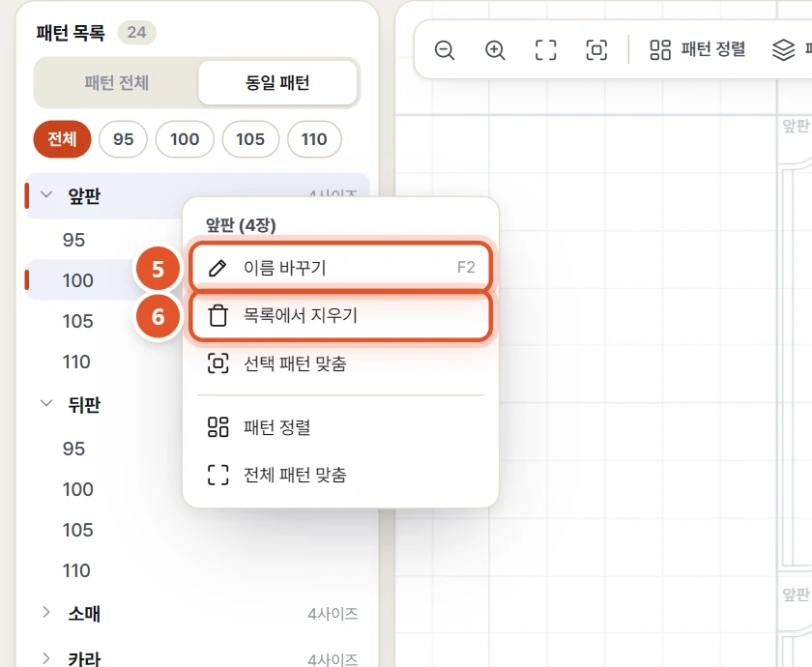The height and width of the screenshot is (667, 812).
Task: Choose 이름 바꾸기 in context menu
Action: pos(340,267)
